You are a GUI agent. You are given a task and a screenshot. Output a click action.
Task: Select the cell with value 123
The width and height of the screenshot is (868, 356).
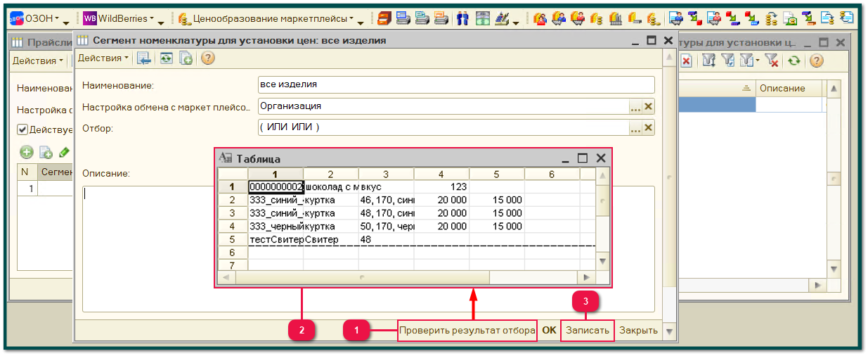[441, 186]
